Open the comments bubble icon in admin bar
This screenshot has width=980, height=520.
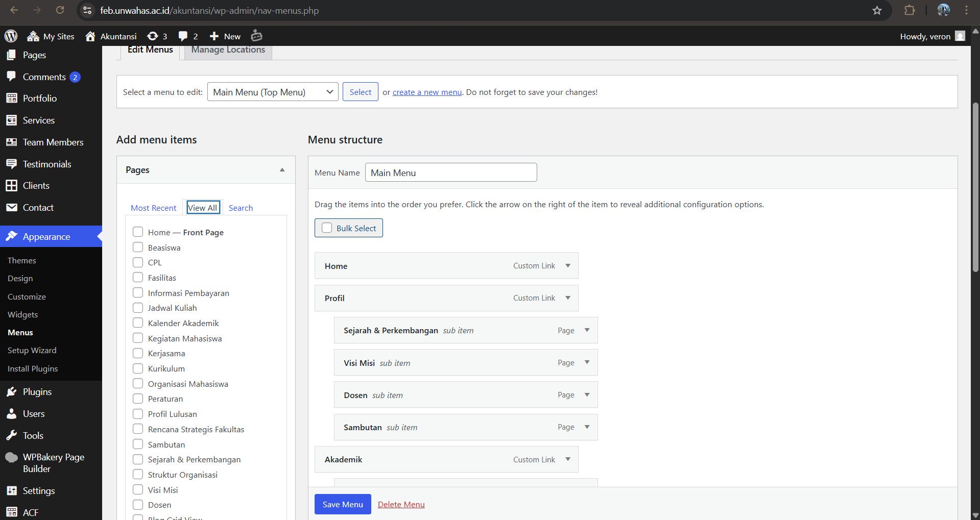(183, 36)
